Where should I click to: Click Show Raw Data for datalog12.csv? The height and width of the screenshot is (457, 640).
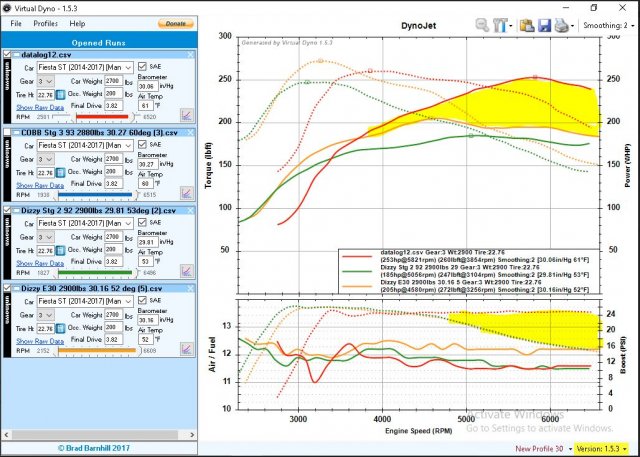pos(40,107)
